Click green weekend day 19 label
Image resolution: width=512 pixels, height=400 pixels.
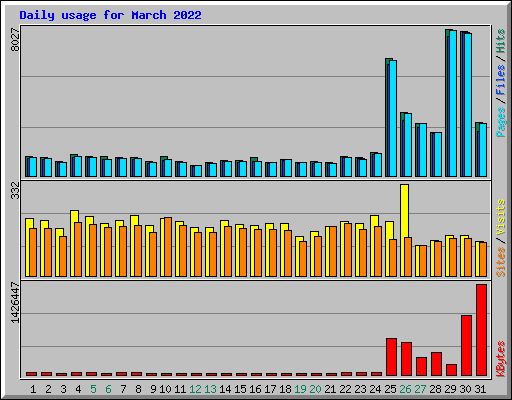(300, 389)
